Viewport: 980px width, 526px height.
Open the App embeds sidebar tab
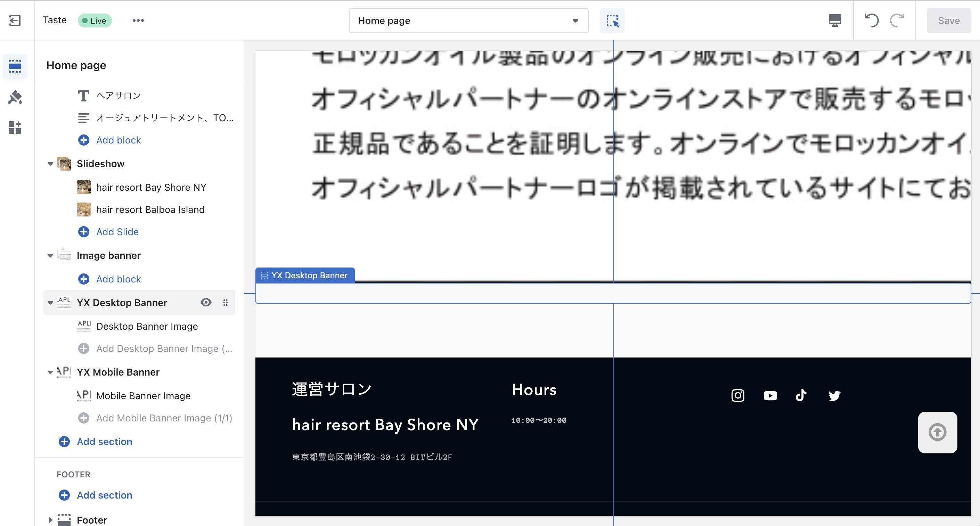[x=15, y=128]
